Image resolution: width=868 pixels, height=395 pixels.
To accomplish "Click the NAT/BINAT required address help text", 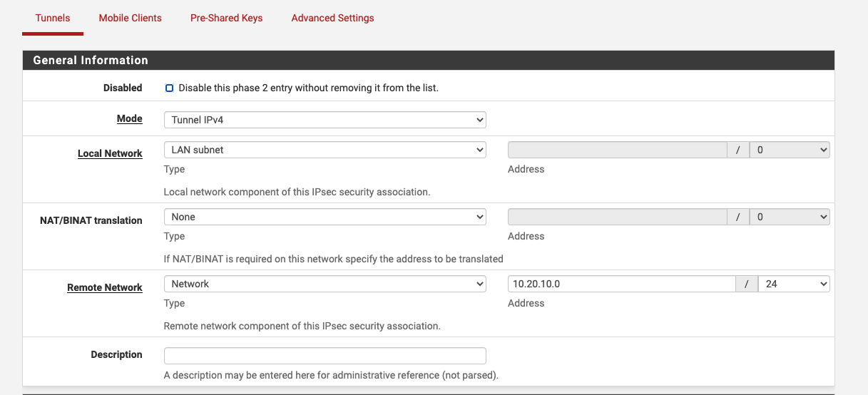I will 333,259.
